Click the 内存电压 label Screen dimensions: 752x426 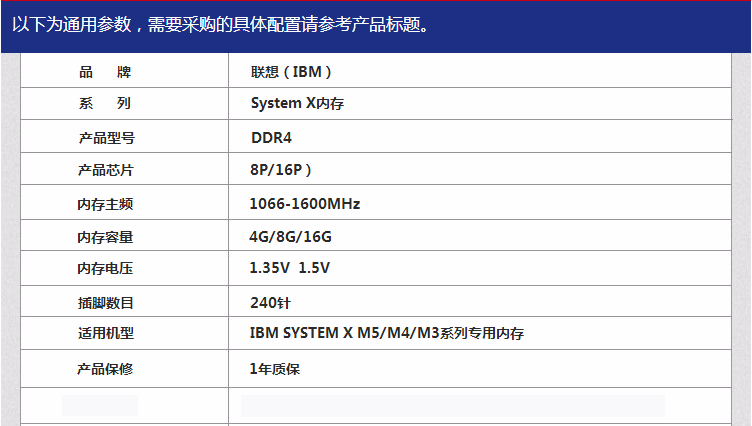[105, 269]
